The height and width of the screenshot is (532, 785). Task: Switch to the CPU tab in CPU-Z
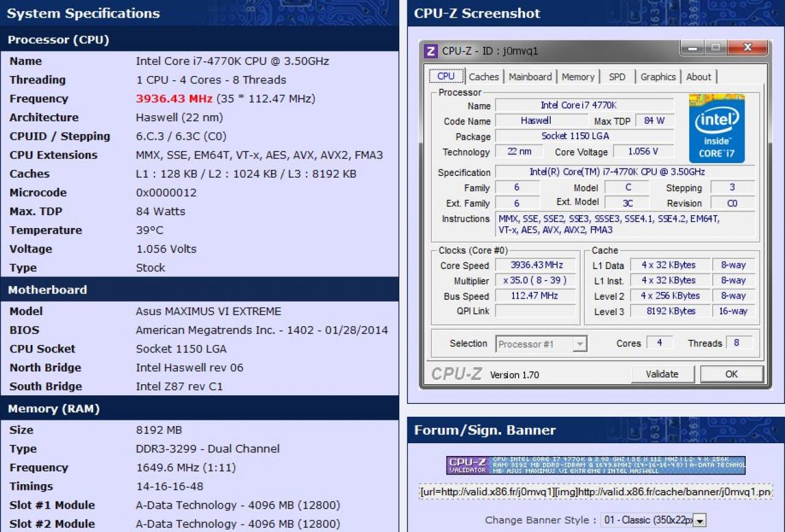[x=446, y=77]
